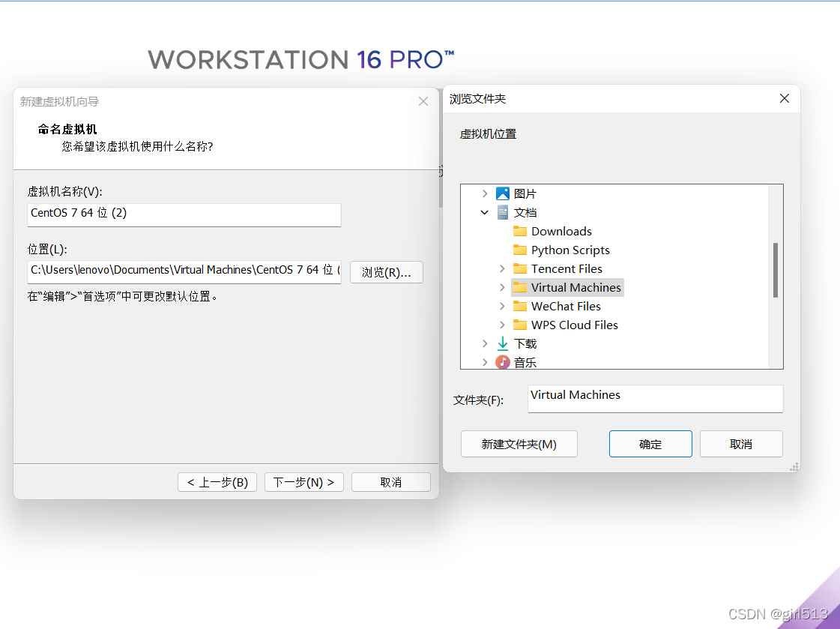840x629 pixels.
Task: Click the green download arrow (下载) icon
Action: point(503,343)
